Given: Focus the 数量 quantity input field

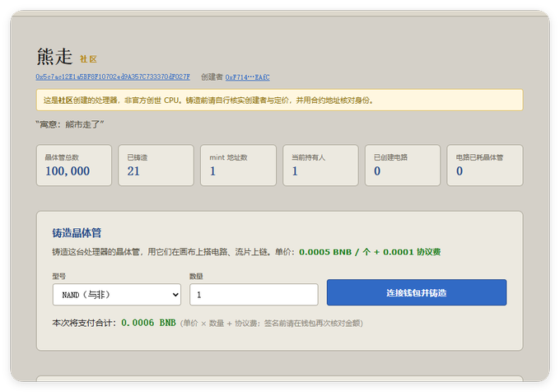Looking at the screenshot, I should click(x=254, y=295).
